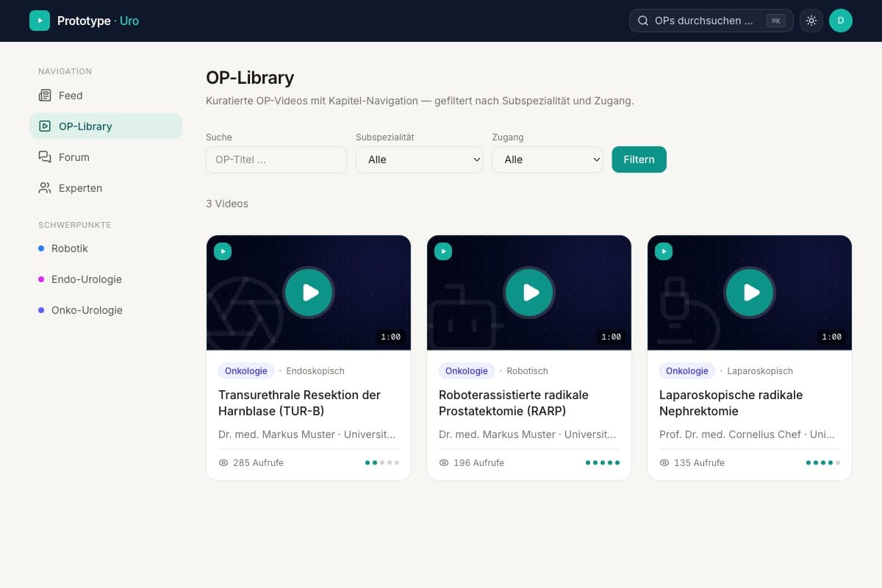Play the Nephrektomie video with center play button
882x588 pixels.
[x=750, y=293]
